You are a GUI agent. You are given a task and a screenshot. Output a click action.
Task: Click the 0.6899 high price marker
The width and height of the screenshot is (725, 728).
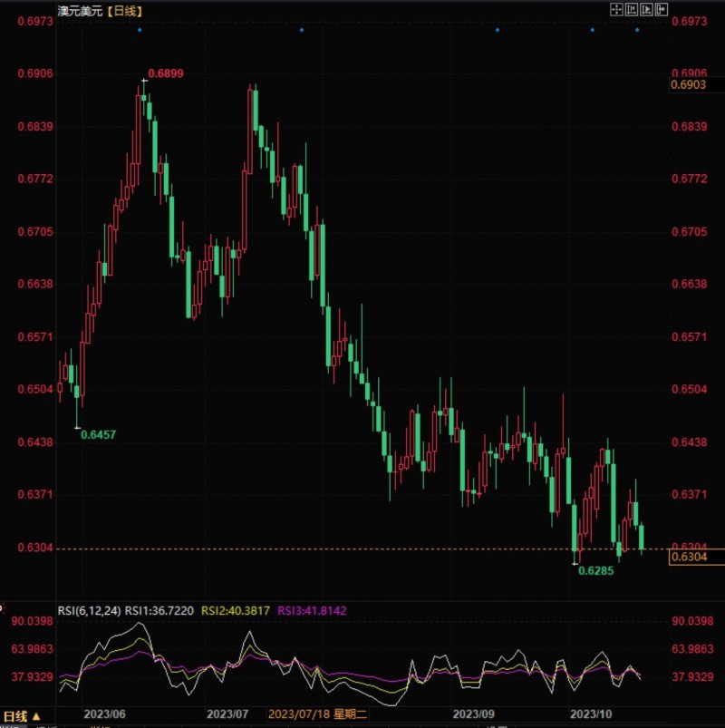coord(166,73)
